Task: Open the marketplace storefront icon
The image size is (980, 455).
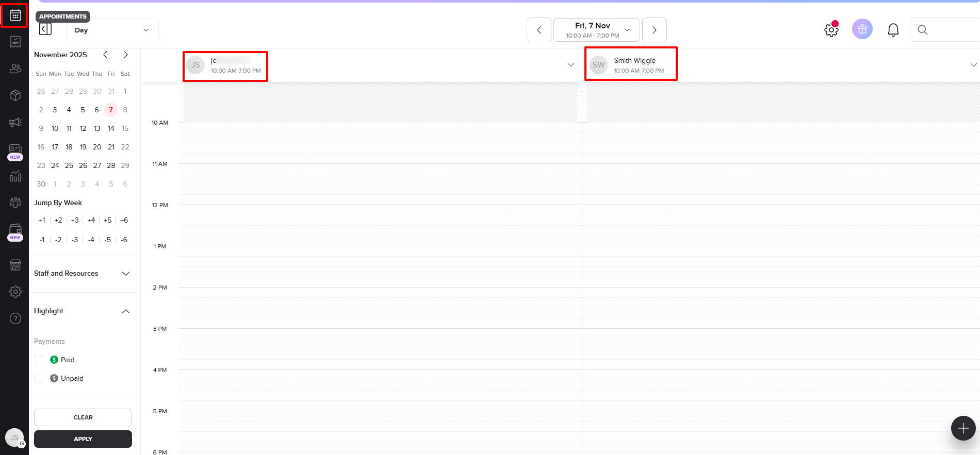Action: tap(15, 265)
